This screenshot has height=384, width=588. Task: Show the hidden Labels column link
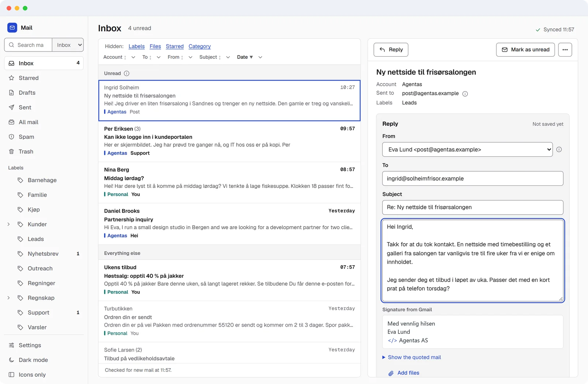click(136, 46)
